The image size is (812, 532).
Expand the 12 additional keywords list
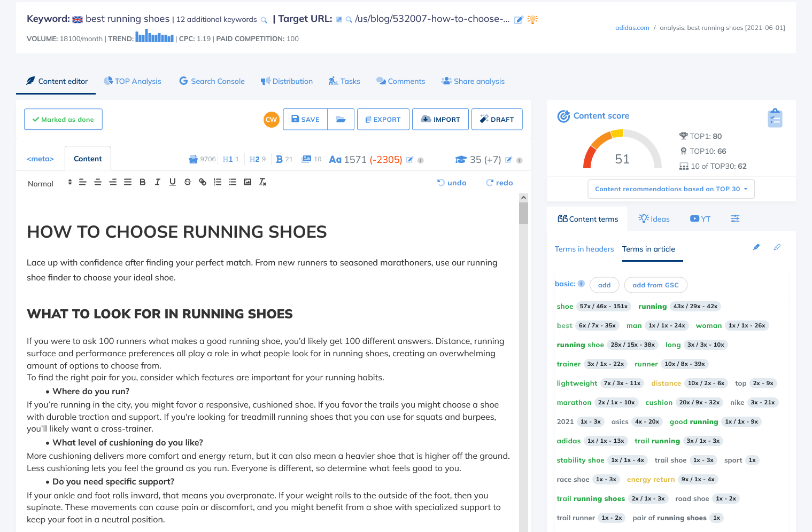click(x=217, y=20)
